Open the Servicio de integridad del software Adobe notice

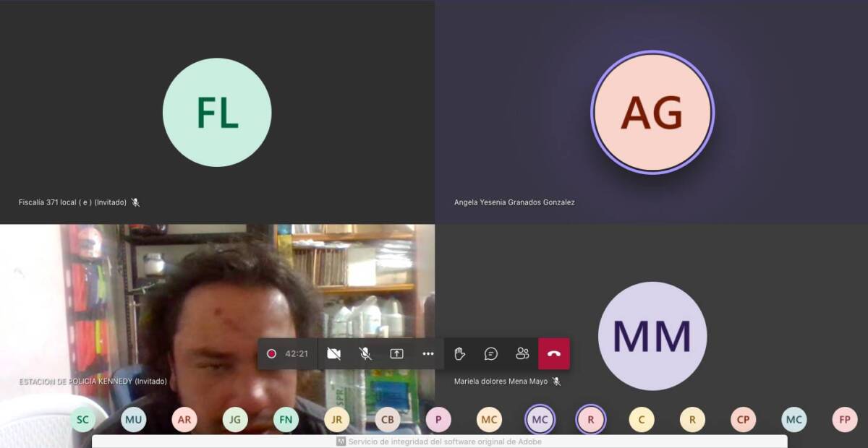pos(440,441)
